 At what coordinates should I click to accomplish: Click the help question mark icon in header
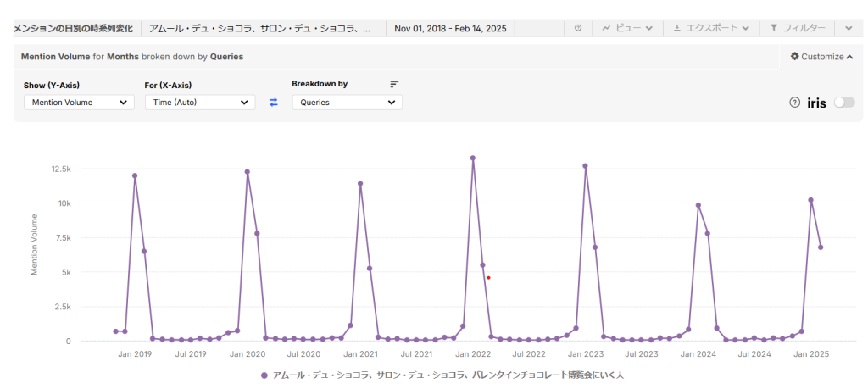pyautogui.click(x=578, y=28)
